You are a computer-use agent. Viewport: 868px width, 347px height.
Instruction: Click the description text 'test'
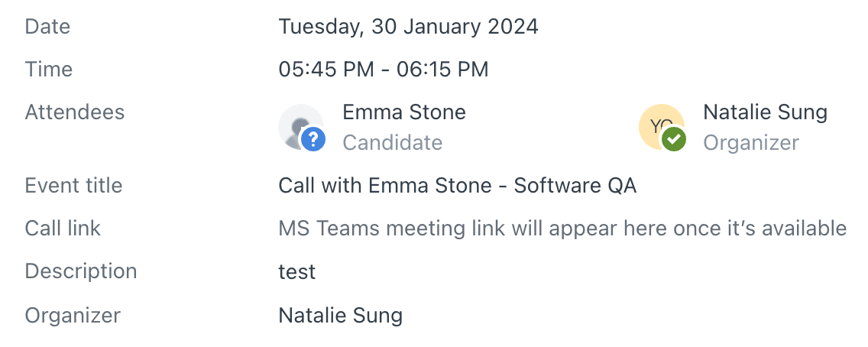(296, 272)
